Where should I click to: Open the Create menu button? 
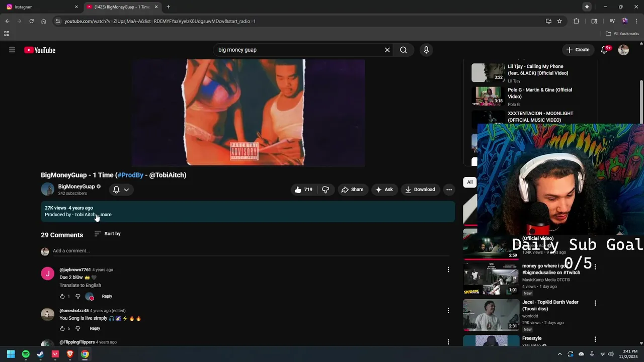pyautogui.click(x=578, y=50)
